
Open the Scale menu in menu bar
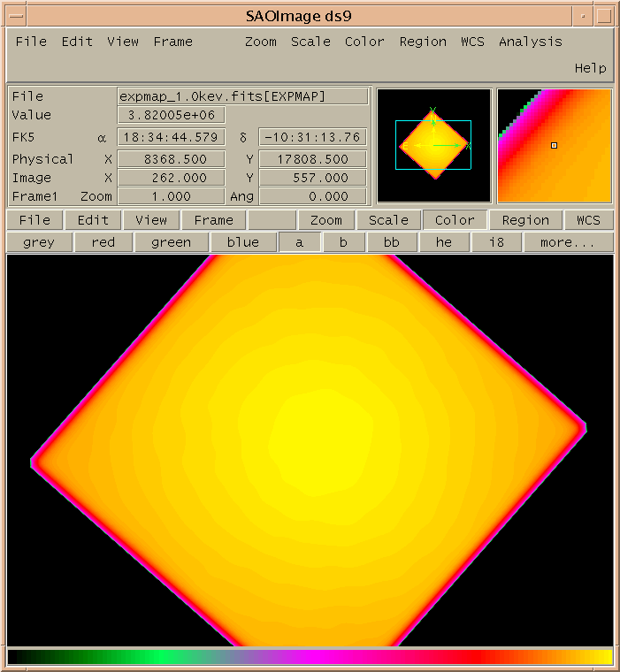(x=310, y=42)
